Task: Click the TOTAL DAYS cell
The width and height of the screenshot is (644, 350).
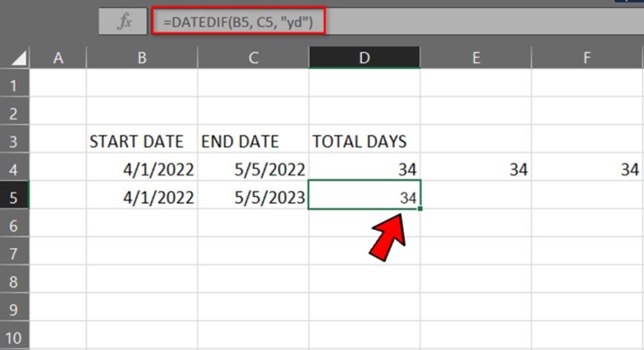Action: point(364,141)
